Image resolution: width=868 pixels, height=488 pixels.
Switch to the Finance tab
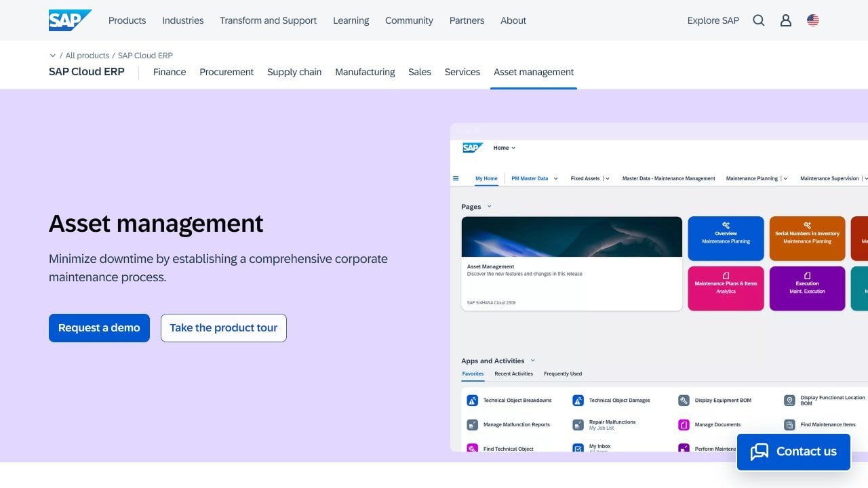click(170, 72)
